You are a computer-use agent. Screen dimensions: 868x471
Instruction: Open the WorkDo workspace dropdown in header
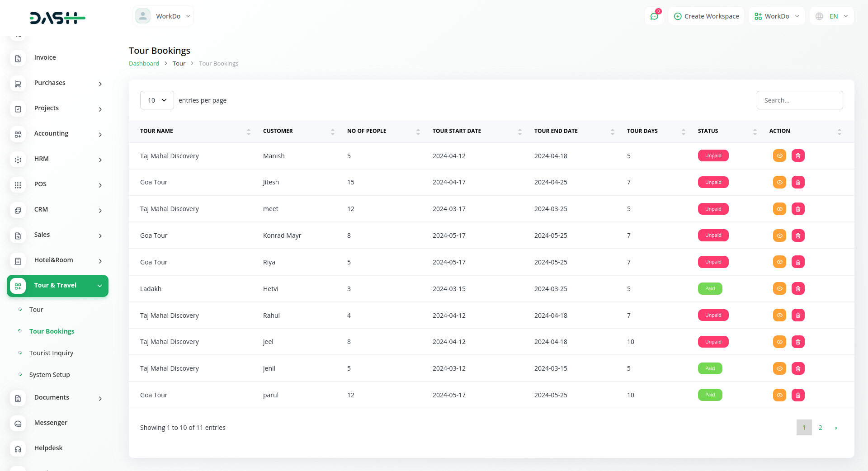[777, 16]
